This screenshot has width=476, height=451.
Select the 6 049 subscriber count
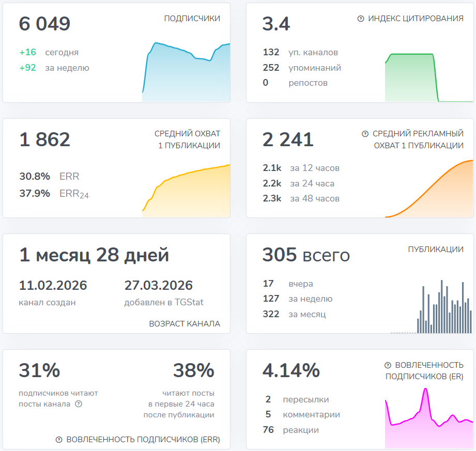tap(44, 24)
